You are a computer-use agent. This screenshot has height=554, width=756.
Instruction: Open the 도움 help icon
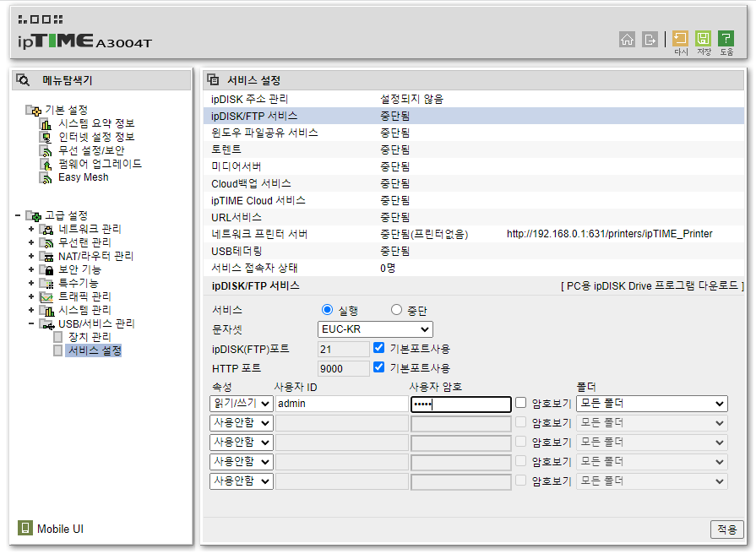[x=726, y=39]
